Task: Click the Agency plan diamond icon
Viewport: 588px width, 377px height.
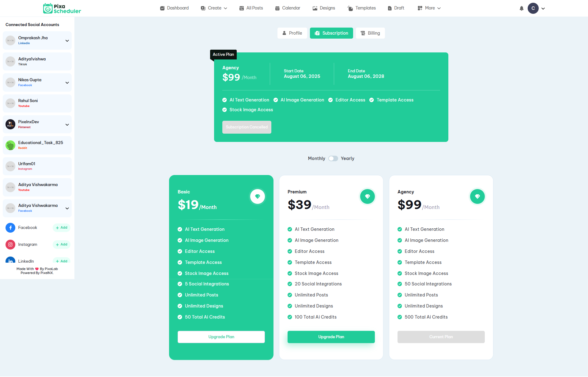Action: (x=477, y=196)
